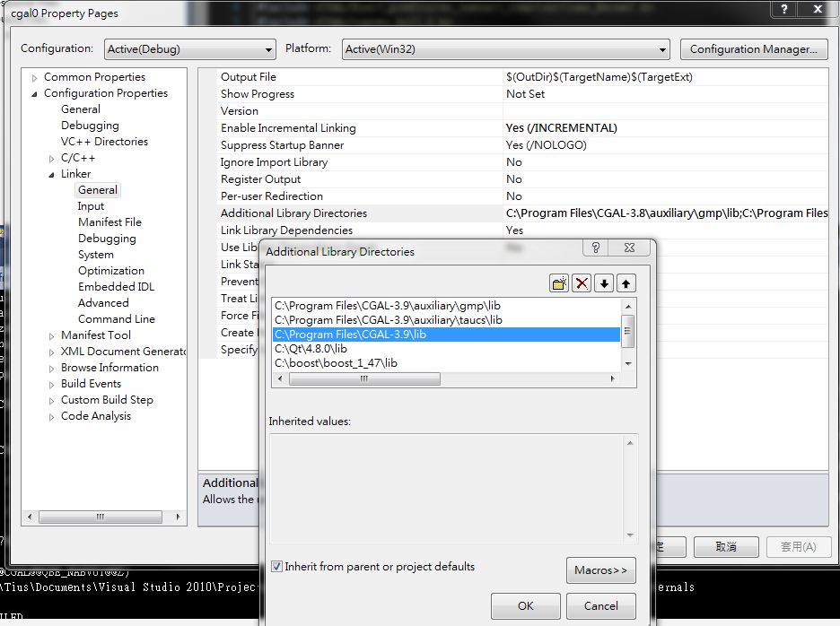
Task: Select Linker Manifest File page
Action: (109, 222)
